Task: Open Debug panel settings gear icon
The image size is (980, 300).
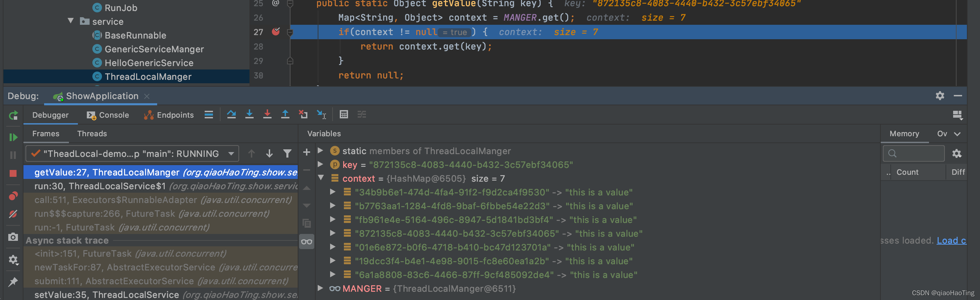Action: (940, 96)
